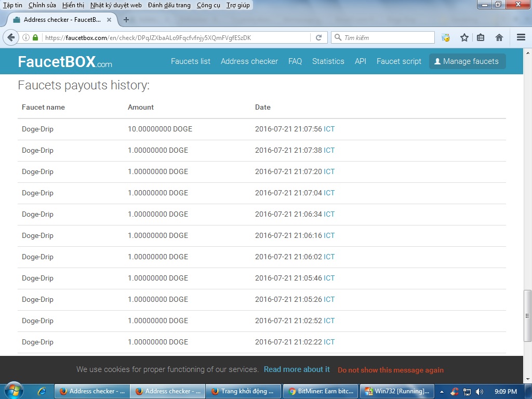The height and width of the screenshot is (399, 532).
Task: Click the 9:09 PM taskbar clock
Action: pos(506,392)
